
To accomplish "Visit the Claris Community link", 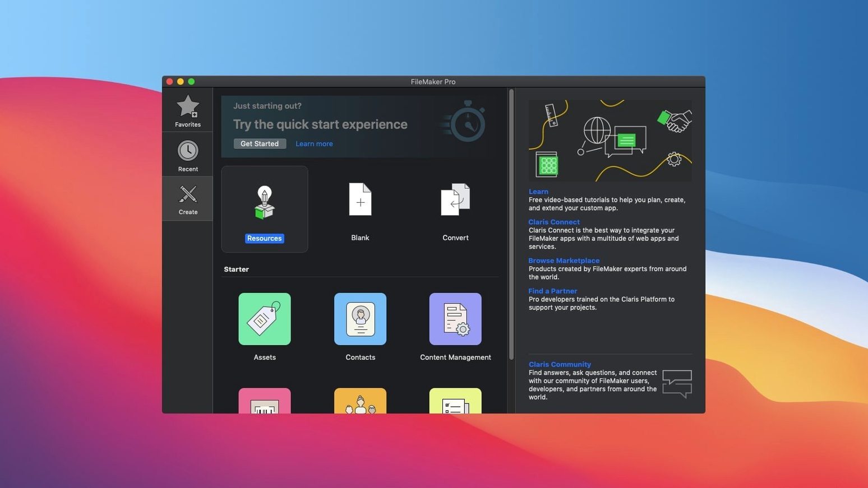I will coord(560,364).
